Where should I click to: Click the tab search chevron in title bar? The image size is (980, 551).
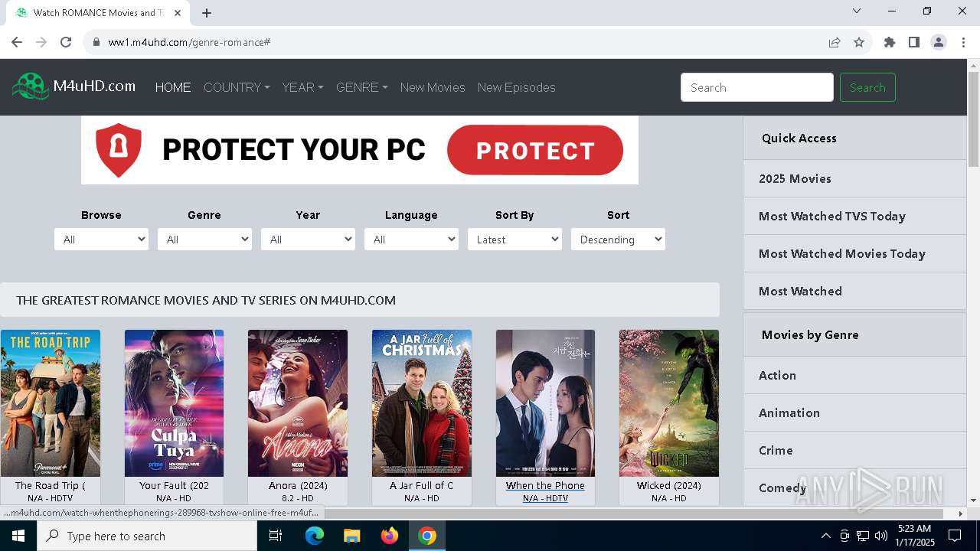[x=857, y=11]
